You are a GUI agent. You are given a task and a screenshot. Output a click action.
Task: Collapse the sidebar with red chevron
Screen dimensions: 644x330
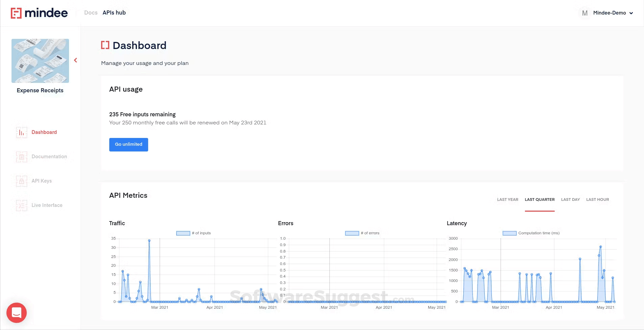(75, 60)
